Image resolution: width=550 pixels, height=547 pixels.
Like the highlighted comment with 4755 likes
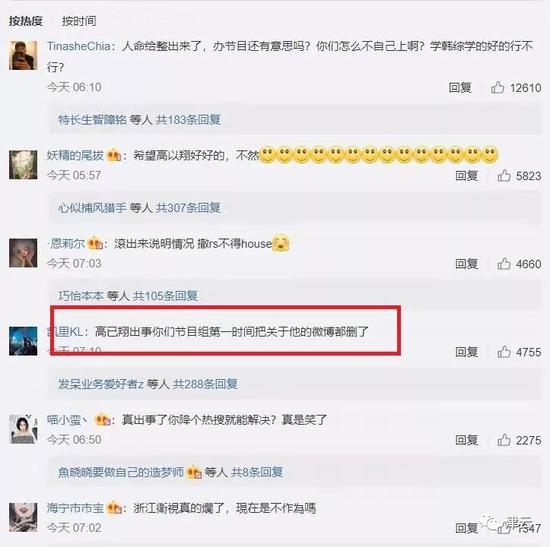[x=504, y=352]
